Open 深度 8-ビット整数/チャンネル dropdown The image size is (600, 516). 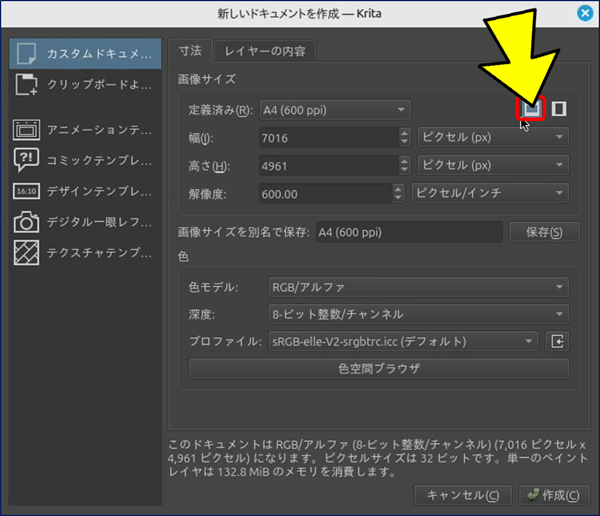(418, 314)
